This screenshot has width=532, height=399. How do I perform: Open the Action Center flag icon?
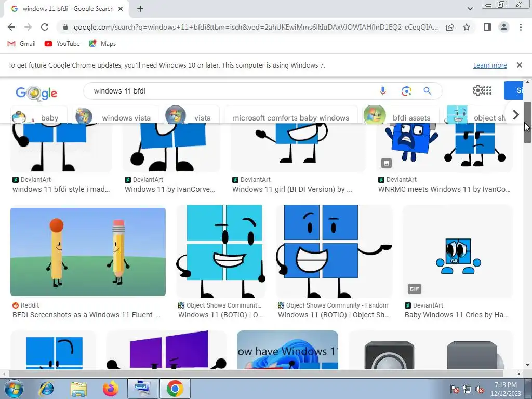pyautogui.click(x=454, y=389)
